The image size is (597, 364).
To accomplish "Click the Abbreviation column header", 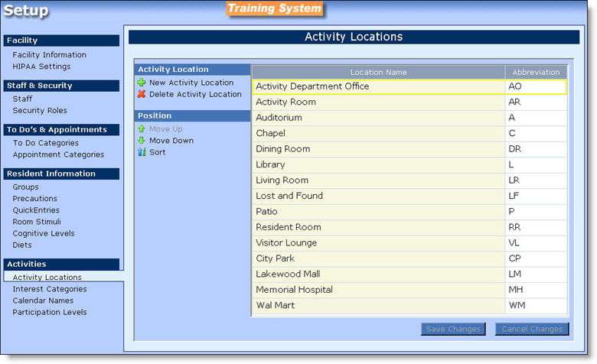I will (x=536, y=73).
